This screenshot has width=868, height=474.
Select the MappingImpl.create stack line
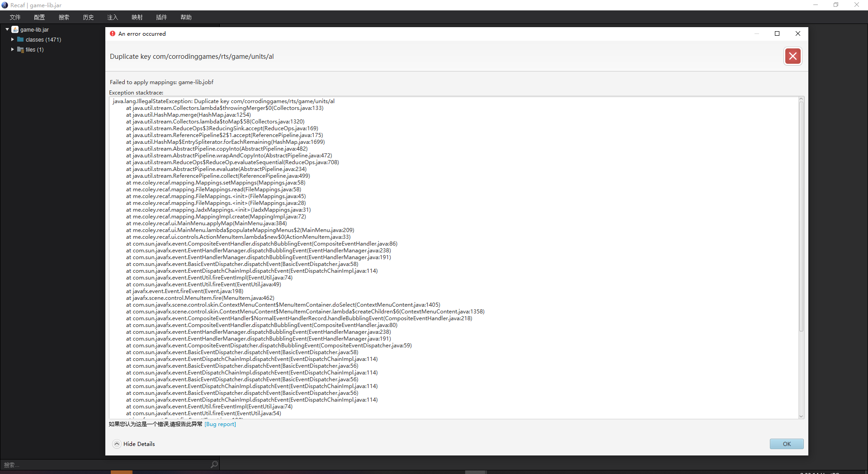(x=216, y=217)
